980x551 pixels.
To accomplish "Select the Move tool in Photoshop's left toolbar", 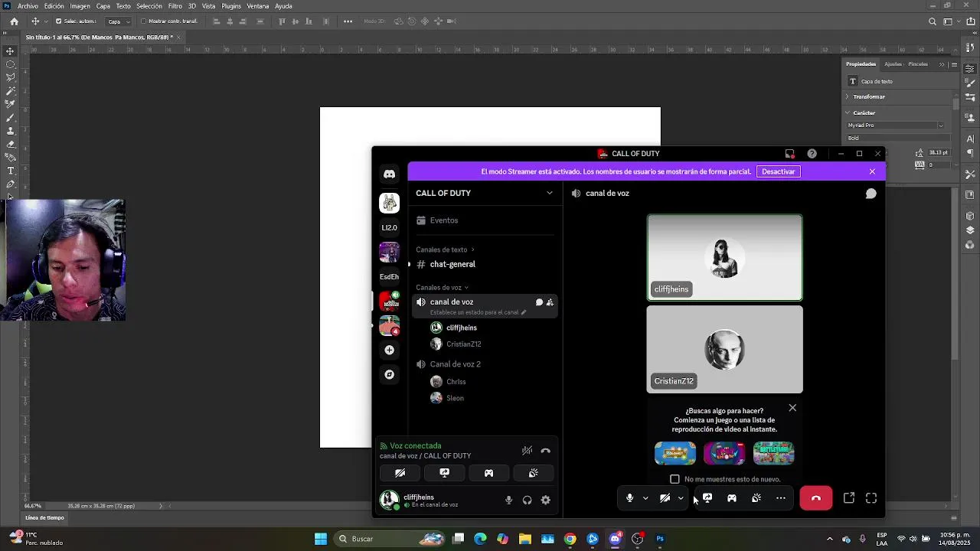I will [x=10, y=51].
